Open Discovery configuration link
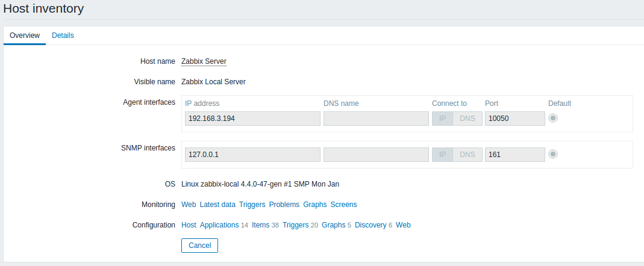644x266 pixels. [370, 225]
